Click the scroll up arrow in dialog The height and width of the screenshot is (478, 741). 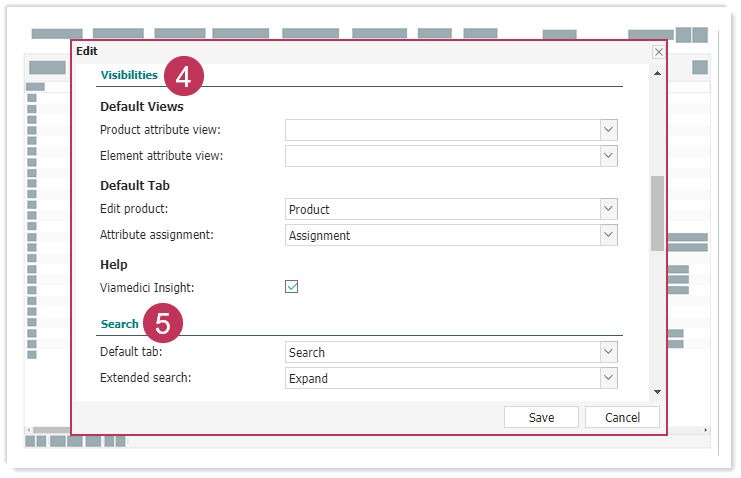click(657, 73)
